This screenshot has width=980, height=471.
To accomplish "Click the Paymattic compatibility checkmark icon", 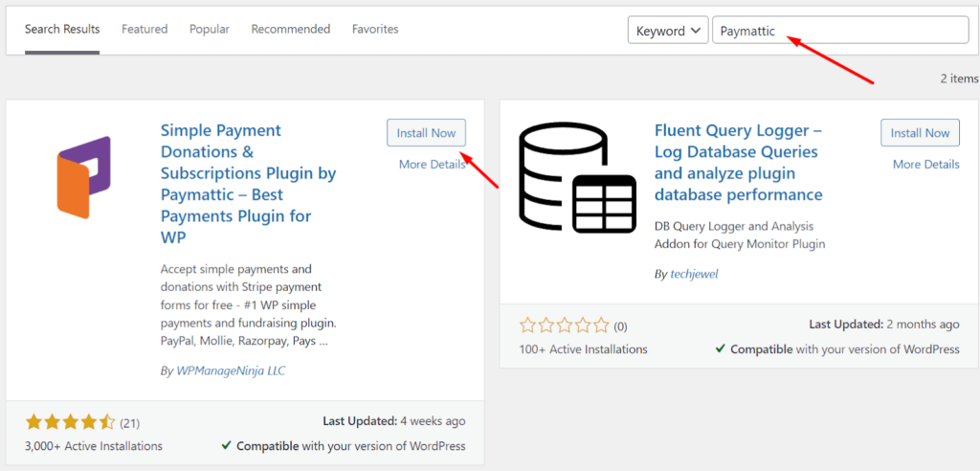I will (228, 446).
